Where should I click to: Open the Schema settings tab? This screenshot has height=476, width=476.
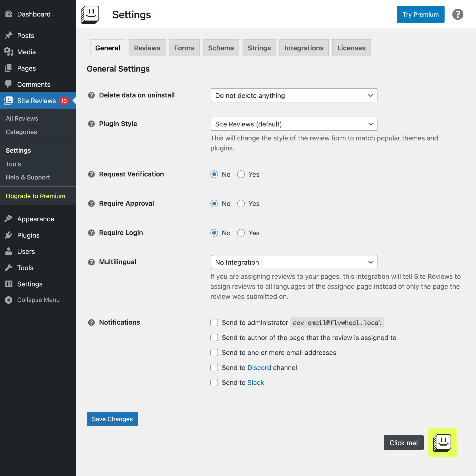[221, 48]
